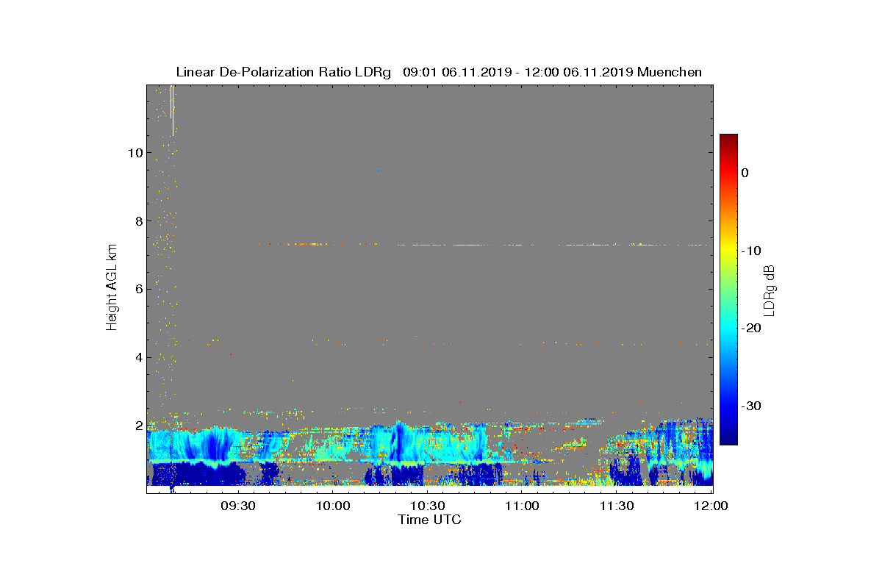The image size is (882, 588).
Task: Click the -10 colorbar label
Action: click(x=750, y=251)
